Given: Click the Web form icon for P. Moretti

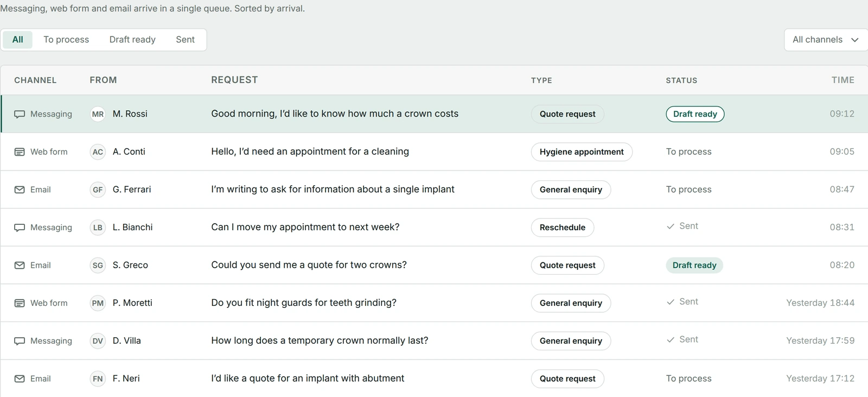Looking at the screenshot, I should (20, 303).
